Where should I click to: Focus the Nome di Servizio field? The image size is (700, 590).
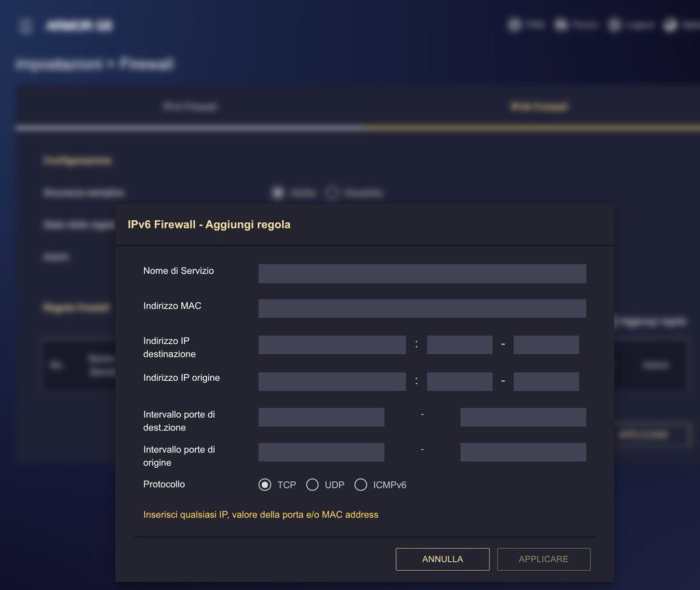coord(422,273)
